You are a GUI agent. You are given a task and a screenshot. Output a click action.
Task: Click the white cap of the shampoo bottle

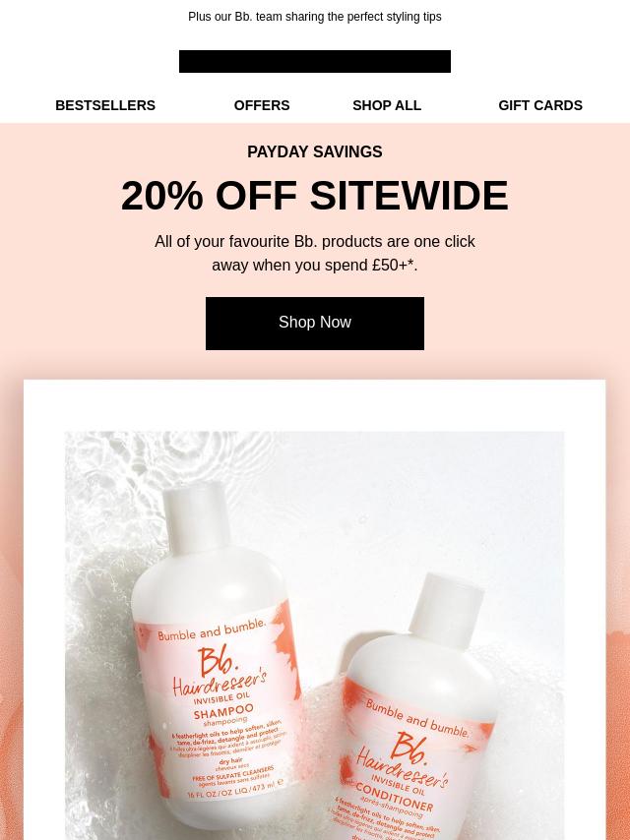[196, 515]
